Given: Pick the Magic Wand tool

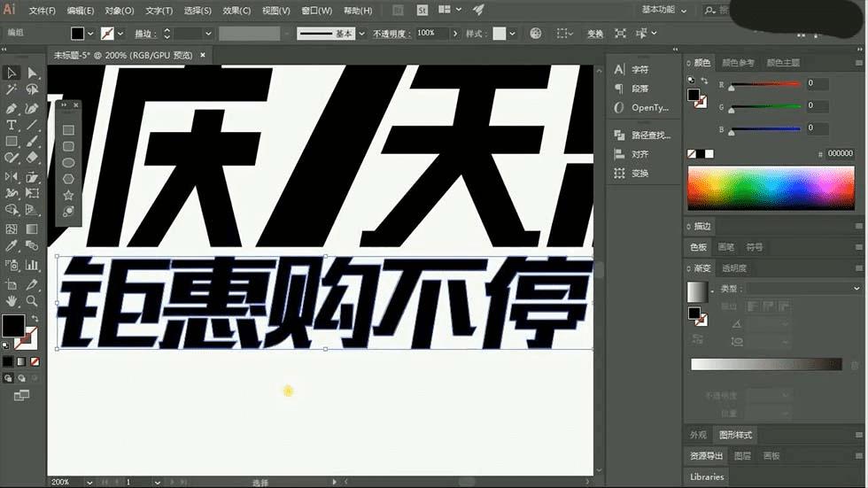Looking at the screenshot, I should [x=11, y=89].
